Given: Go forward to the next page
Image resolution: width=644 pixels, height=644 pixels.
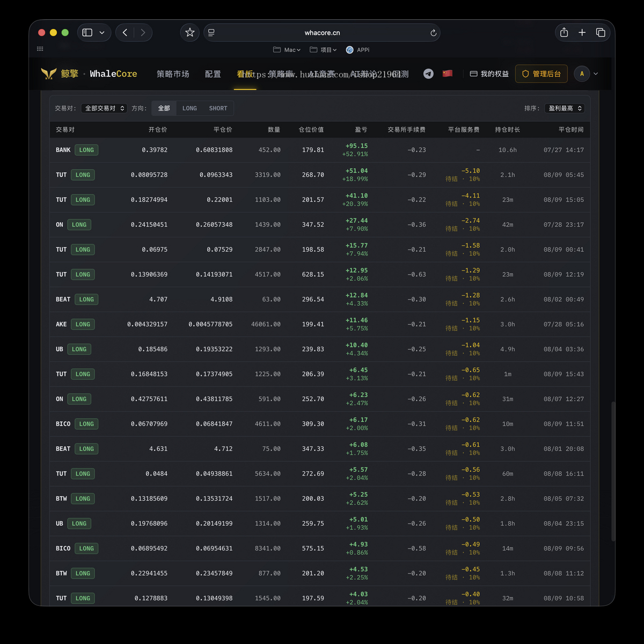Looking at the screenshot, I should pyautogui.click(x=143, y=33).
